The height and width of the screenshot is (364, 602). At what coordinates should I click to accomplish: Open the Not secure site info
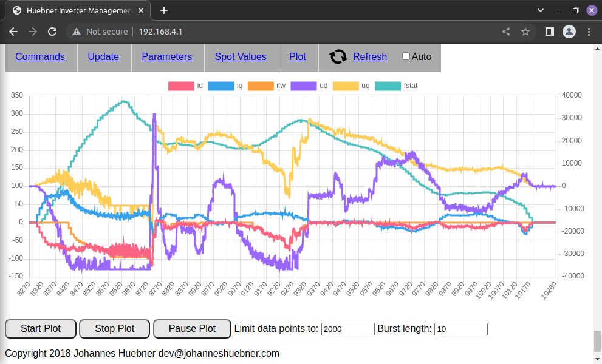[100, 32]
